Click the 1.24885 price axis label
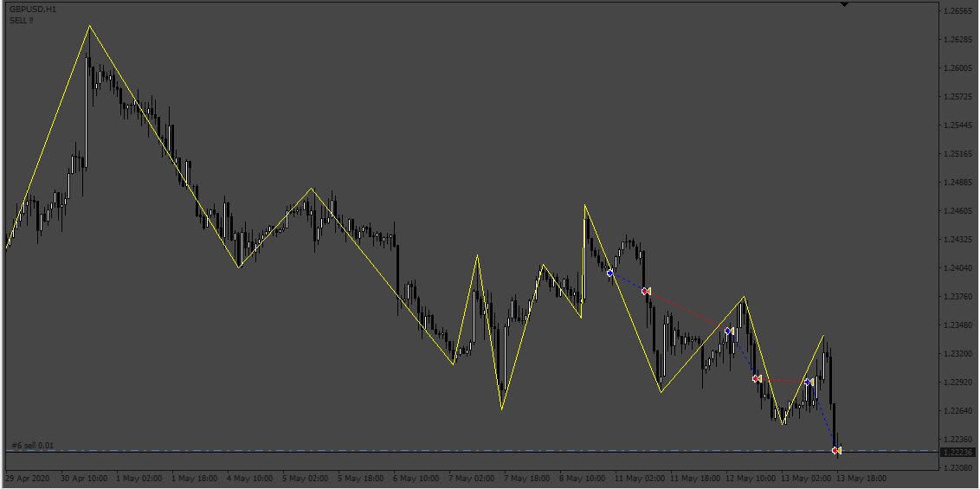Image resolution: width=980 pixels, height=489 pixels. pyautogui.click(x=957, y=183)
